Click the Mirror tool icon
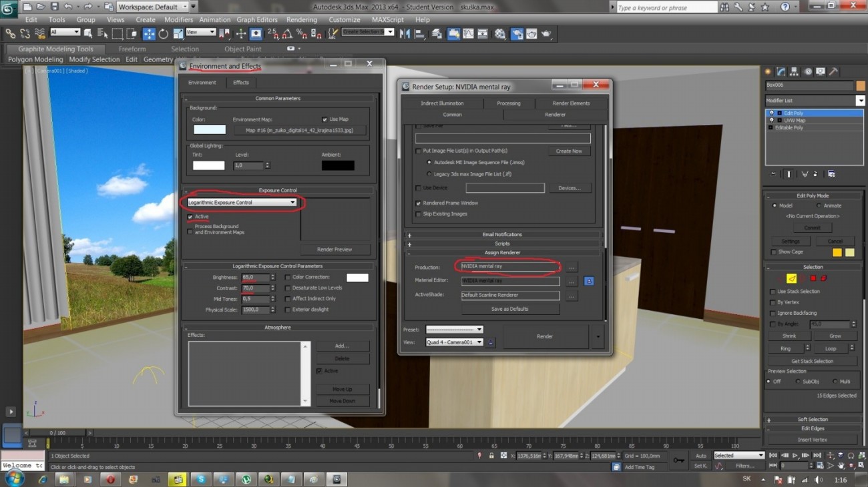 coord(405,33)
